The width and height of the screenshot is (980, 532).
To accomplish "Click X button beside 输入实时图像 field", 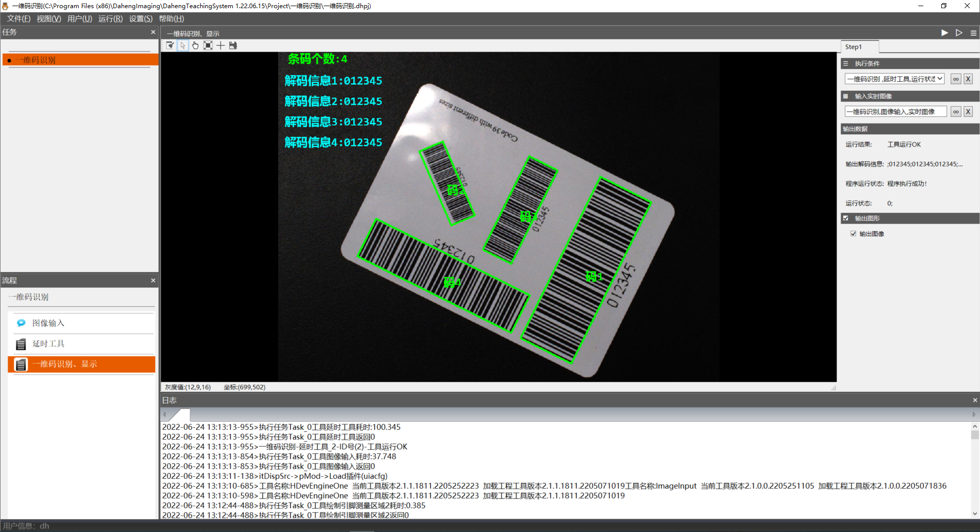I will coord(968,112).
